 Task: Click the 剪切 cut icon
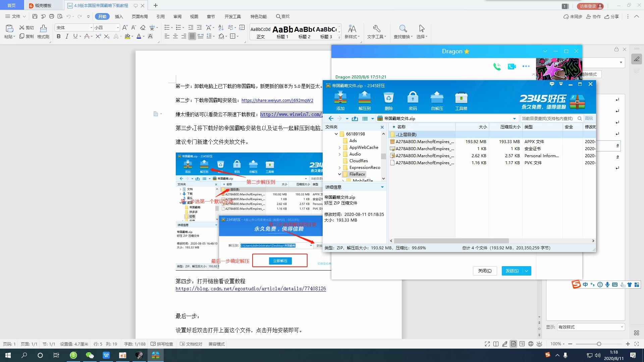tap(26, 27)
